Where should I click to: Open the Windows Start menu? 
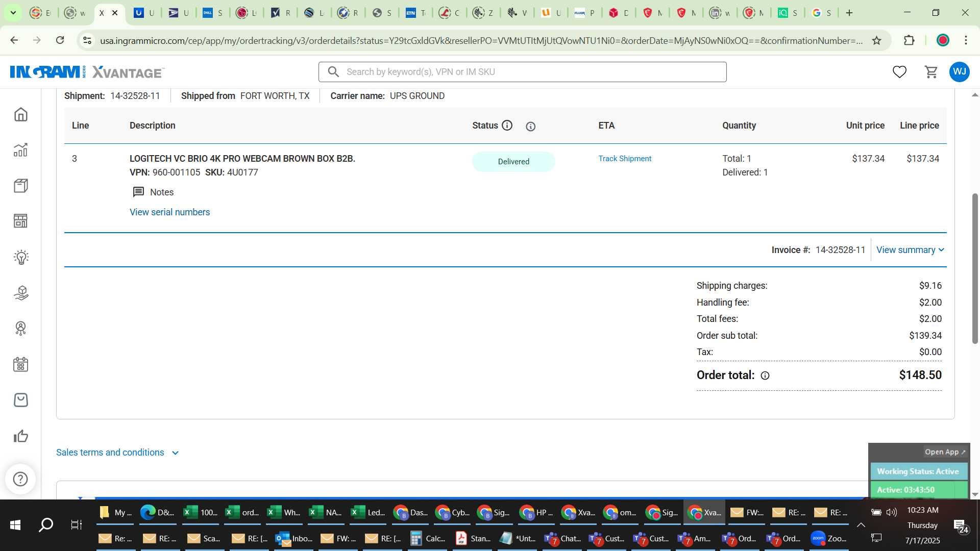15,525
